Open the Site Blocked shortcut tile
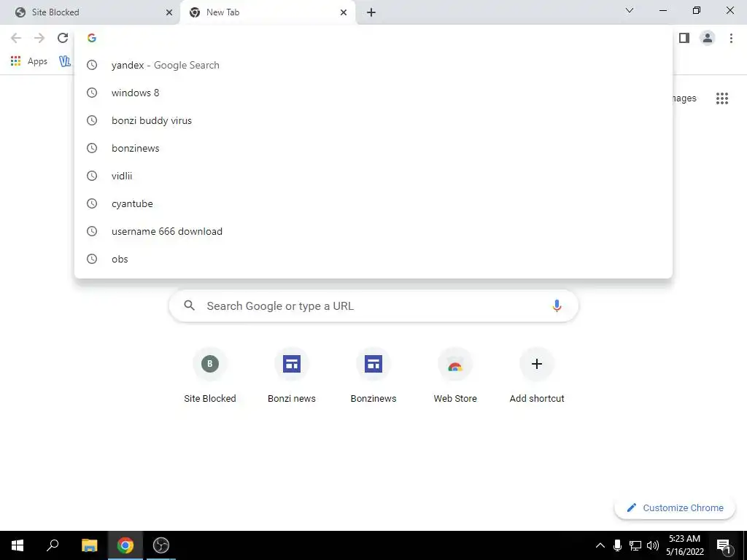 point(209,376)
